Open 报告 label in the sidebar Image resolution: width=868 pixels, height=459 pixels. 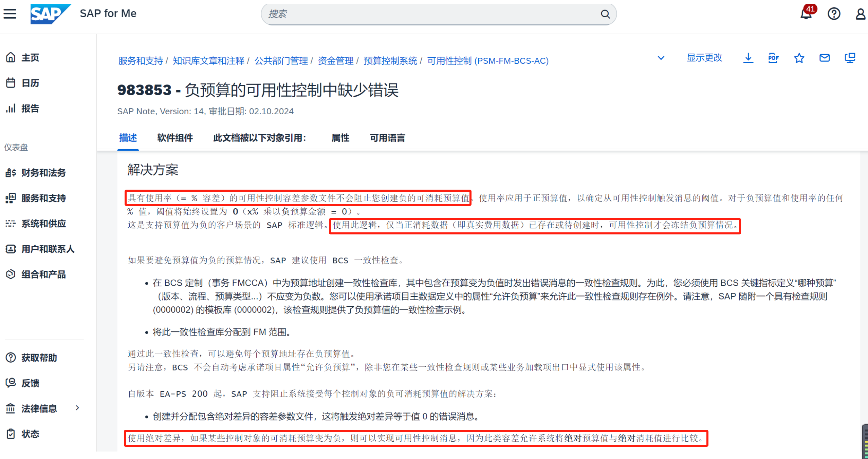click(30, 108)
